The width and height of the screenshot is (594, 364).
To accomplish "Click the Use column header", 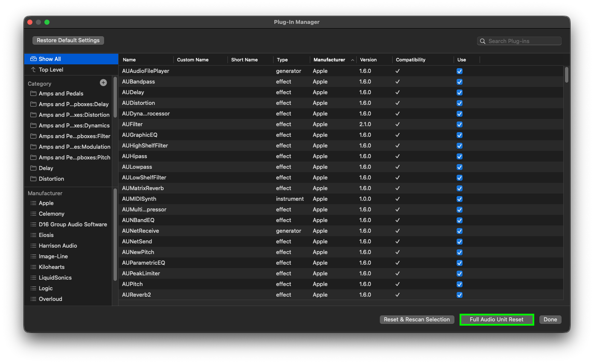I will pos(467,60).
